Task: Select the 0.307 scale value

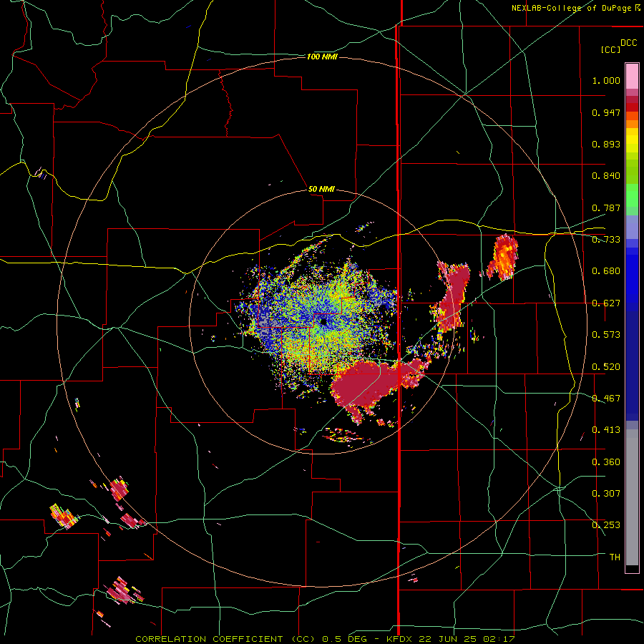Action: click(606, 493)
